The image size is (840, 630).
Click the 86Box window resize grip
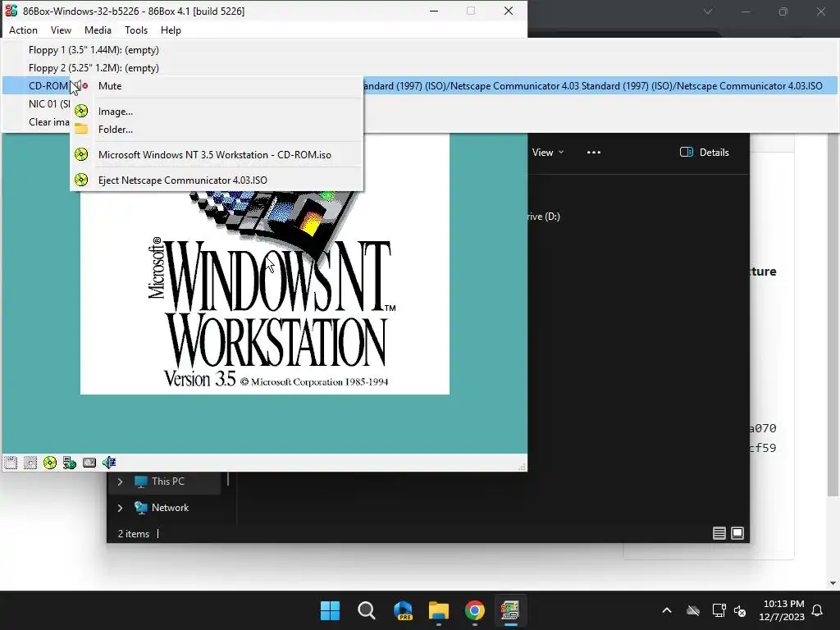pyautogui.click(x=522, y=467)
